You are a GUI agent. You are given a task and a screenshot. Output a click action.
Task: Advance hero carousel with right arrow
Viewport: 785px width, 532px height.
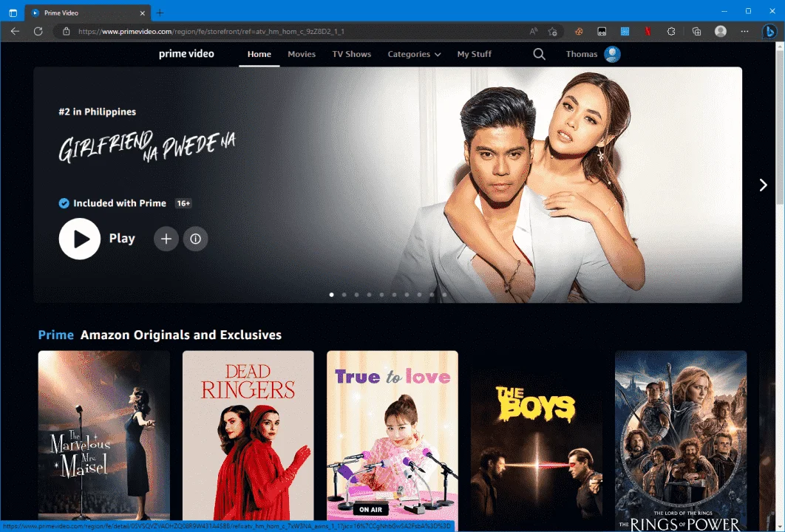coord(763,185)
